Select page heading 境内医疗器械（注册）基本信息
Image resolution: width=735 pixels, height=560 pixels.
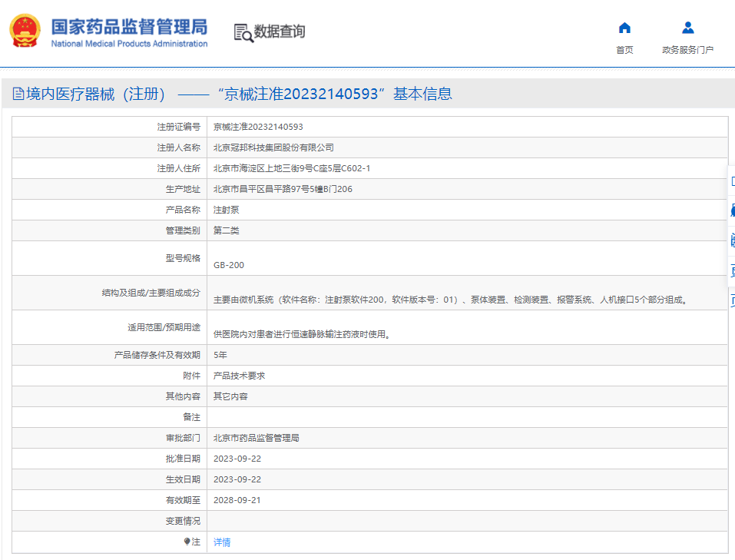pos(239,94)
